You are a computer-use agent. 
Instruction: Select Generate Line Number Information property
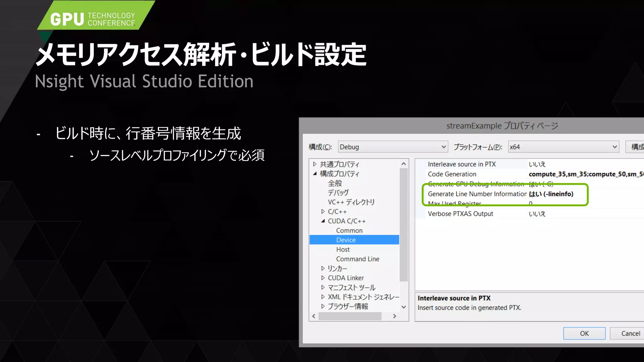pos(477,194)
